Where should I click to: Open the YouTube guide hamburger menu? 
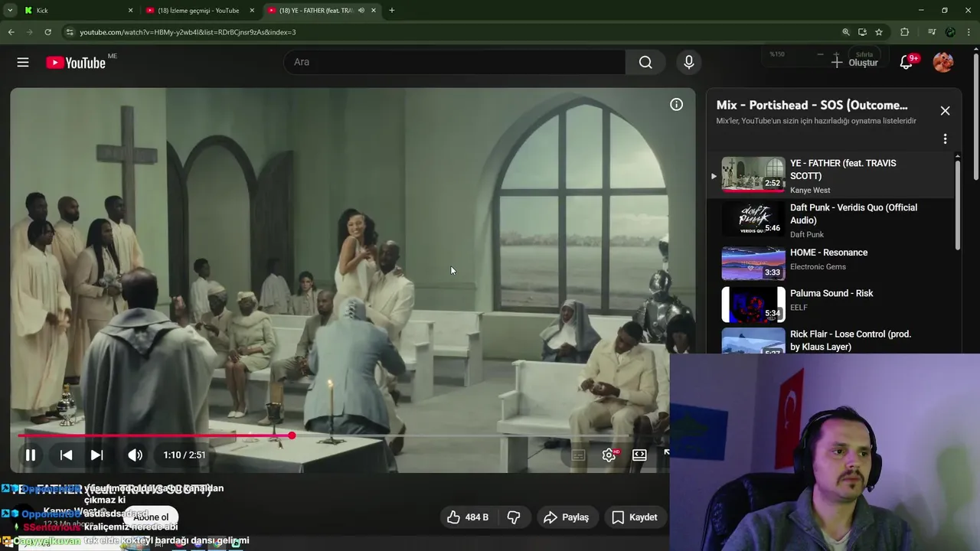click(23, 63)
